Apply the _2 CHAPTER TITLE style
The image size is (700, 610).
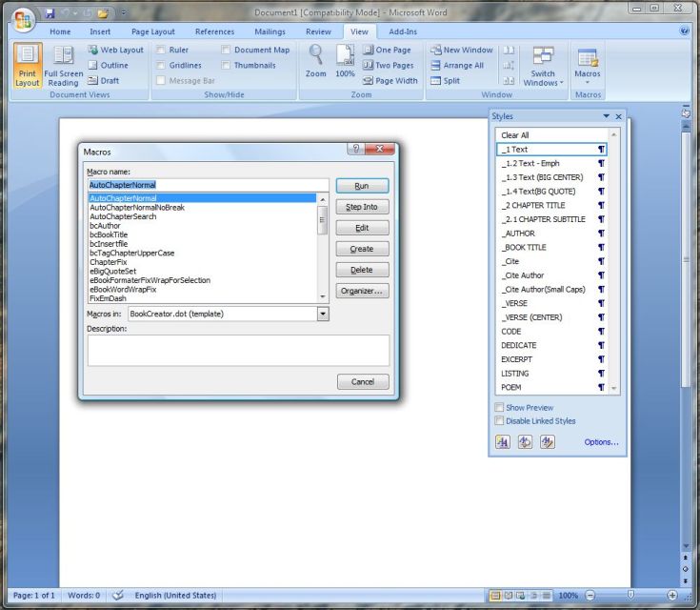click(551, 205)
